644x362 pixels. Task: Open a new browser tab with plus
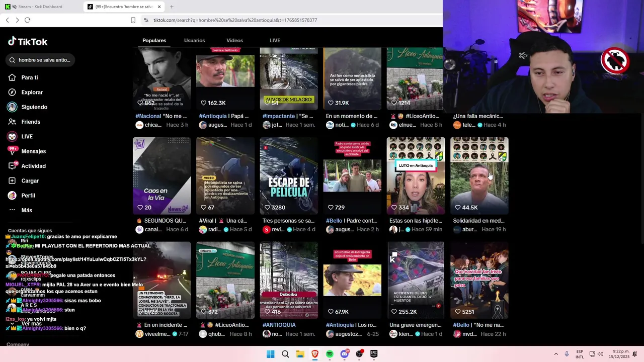[172, 7]
